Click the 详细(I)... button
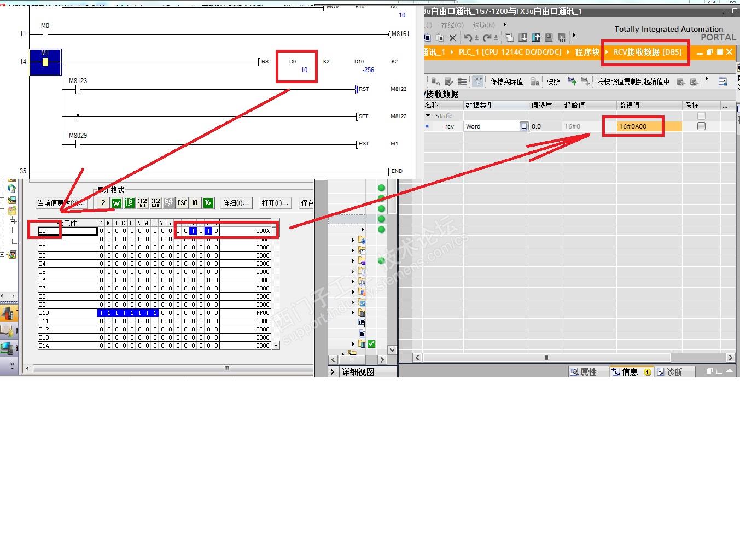The image size is (740, 560). pyautogui.click(x=236, y=203)
